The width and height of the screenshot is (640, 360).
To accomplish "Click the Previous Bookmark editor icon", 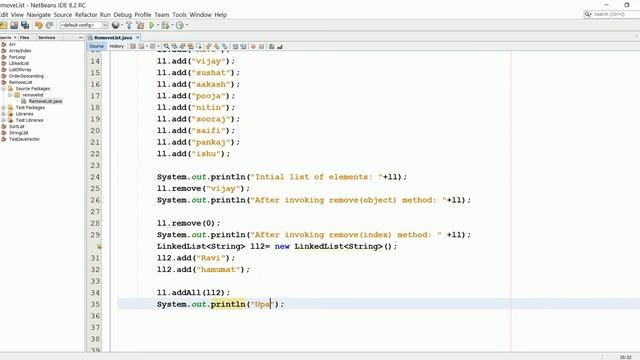I will (208, 47).
